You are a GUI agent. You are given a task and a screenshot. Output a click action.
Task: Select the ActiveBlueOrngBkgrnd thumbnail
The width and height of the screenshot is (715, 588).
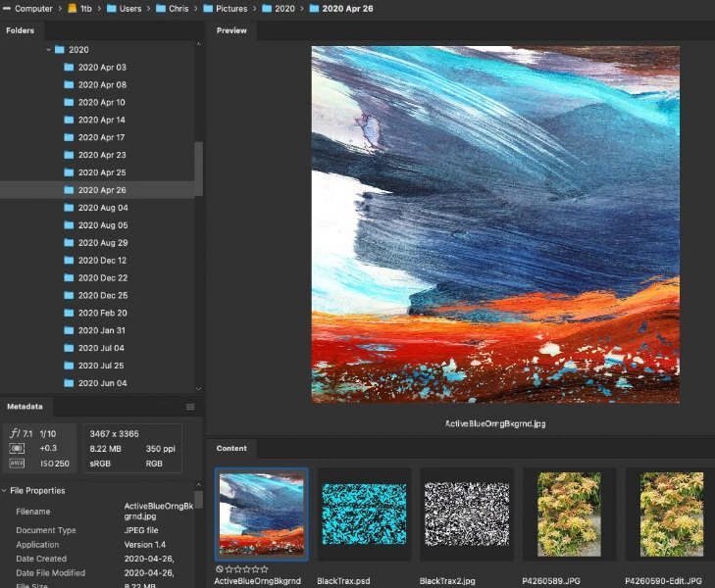tap(262, 514)
